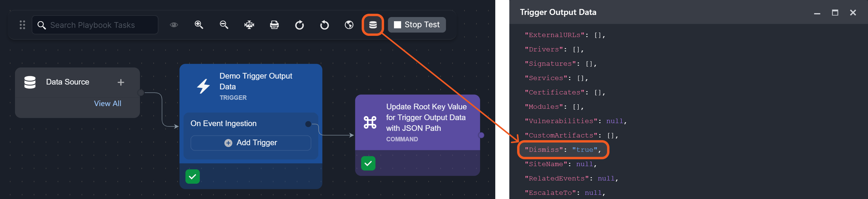The height and width of the screenshot is (199, 868).
Task: Click the globe icon in toolbar
Action: point(349,25)
